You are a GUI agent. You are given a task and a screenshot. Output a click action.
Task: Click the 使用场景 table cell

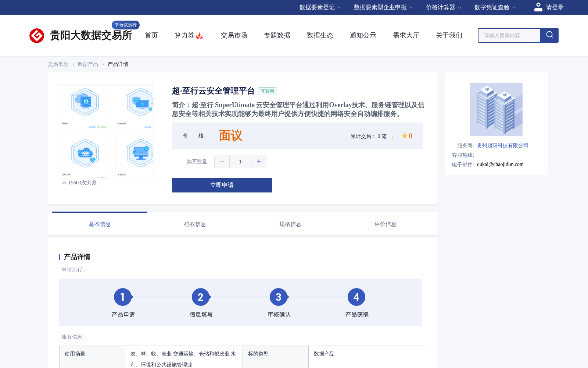[x=92, y=357]
